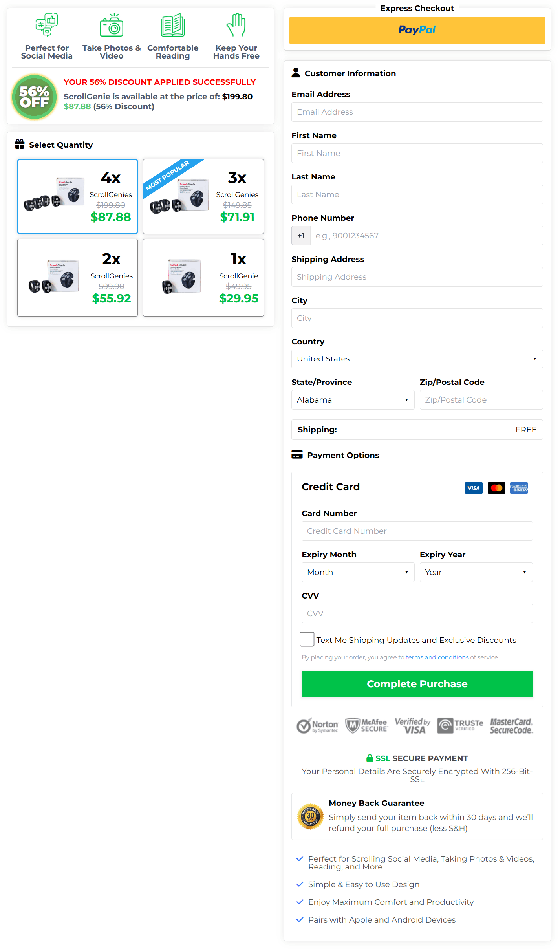The image size is (560, 950).
Task: Select the 1x ScrollGenie quantity option
Action: click(x=203, y=278)
